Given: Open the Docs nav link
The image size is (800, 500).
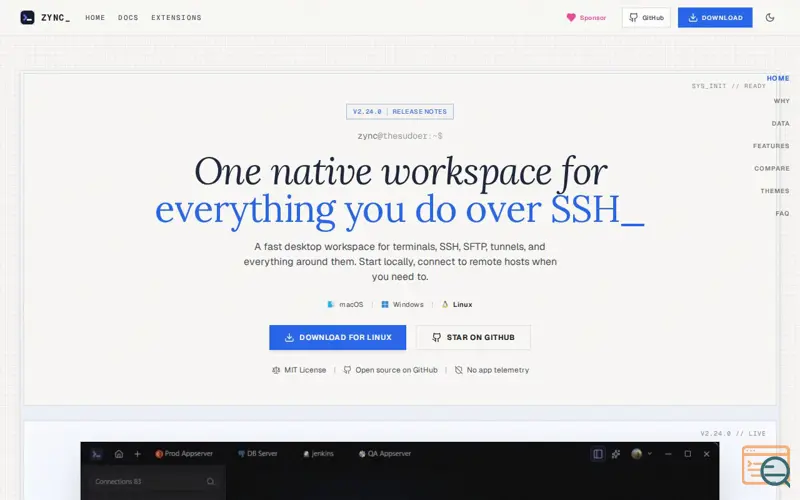Looking at the screenshot, I should (128, 17).
